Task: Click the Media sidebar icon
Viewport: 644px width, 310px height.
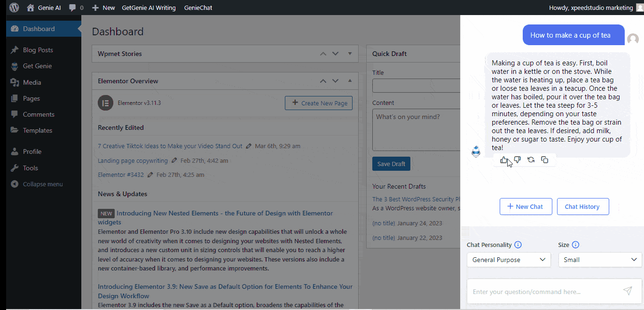Action: (x=15, y=82)
